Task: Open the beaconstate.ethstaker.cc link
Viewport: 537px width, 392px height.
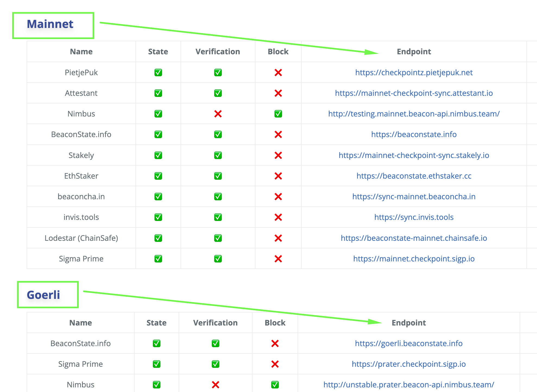Action: pos(414,176)
